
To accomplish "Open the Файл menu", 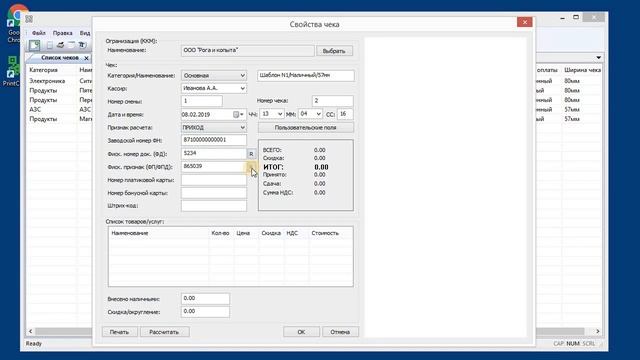I will tap(39, 33).
